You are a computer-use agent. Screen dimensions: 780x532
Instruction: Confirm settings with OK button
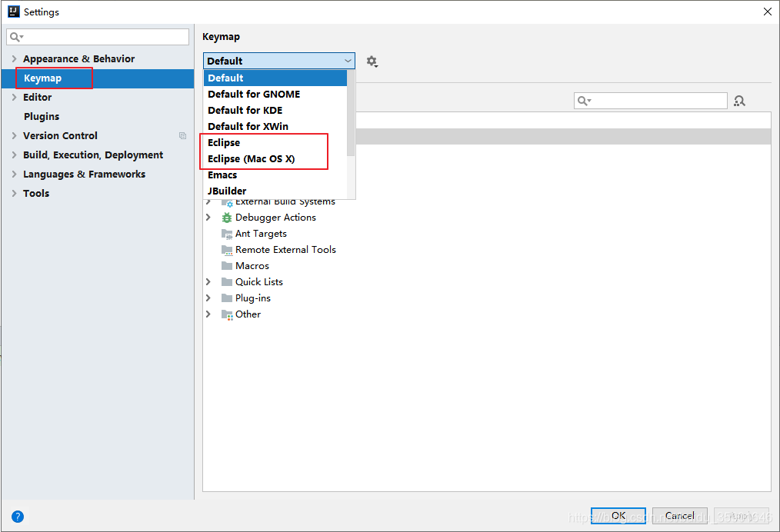(x=618, y=516)
